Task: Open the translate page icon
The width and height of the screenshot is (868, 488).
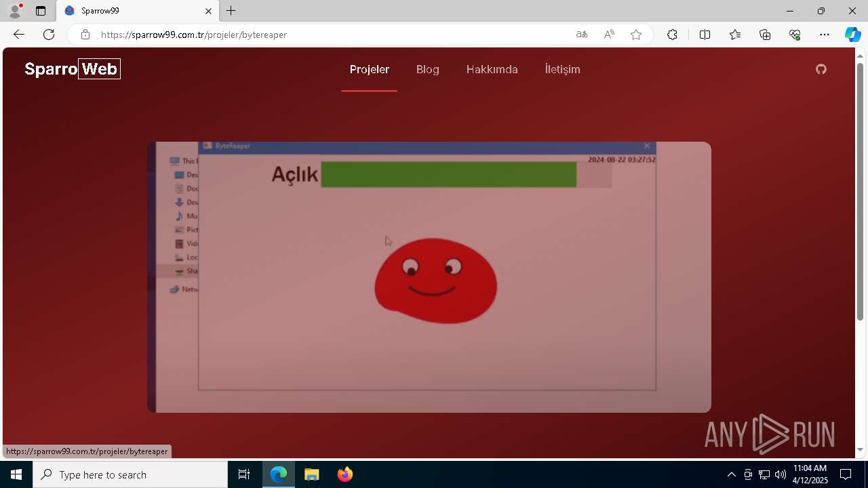Action: tap(582, 35)
